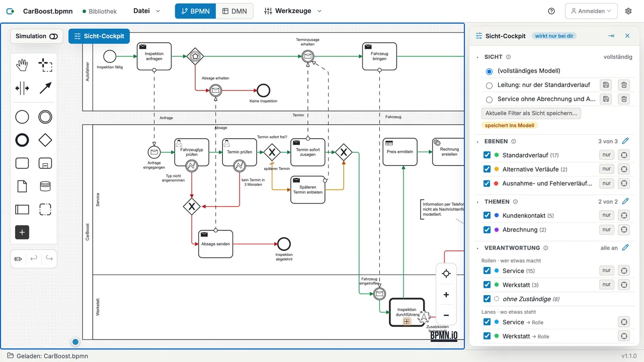Click the undo arrow
Image resolution: width=644 pixels, height=362 pixels.
coord(34,258)
